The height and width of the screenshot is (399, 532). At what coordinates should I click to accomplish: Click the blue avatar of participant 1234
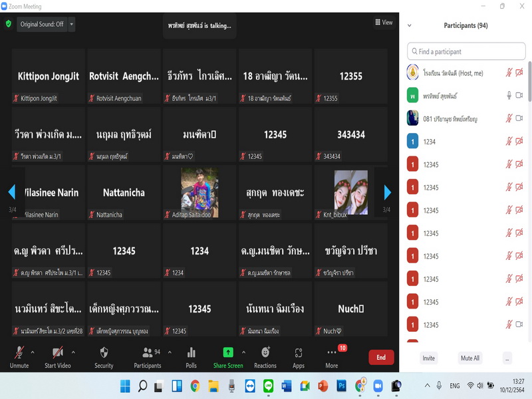[x=412, y=142]
